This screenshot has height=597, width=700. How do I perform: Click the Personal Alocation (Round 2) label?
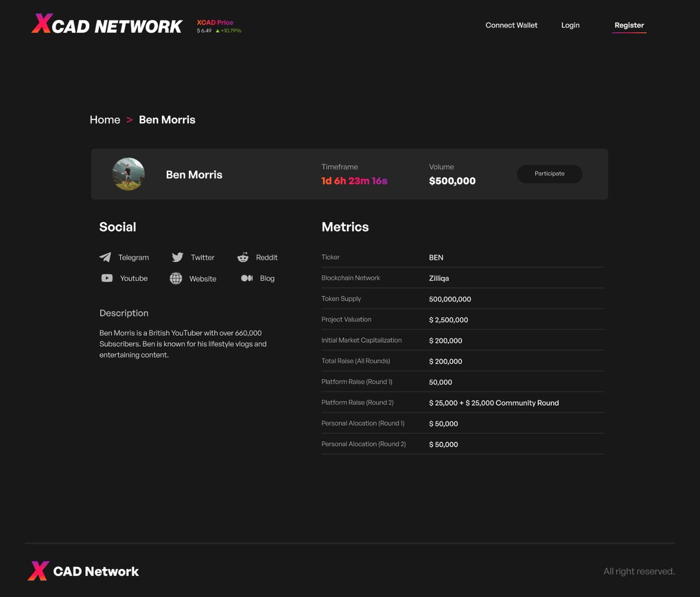[x=363, y=444]
